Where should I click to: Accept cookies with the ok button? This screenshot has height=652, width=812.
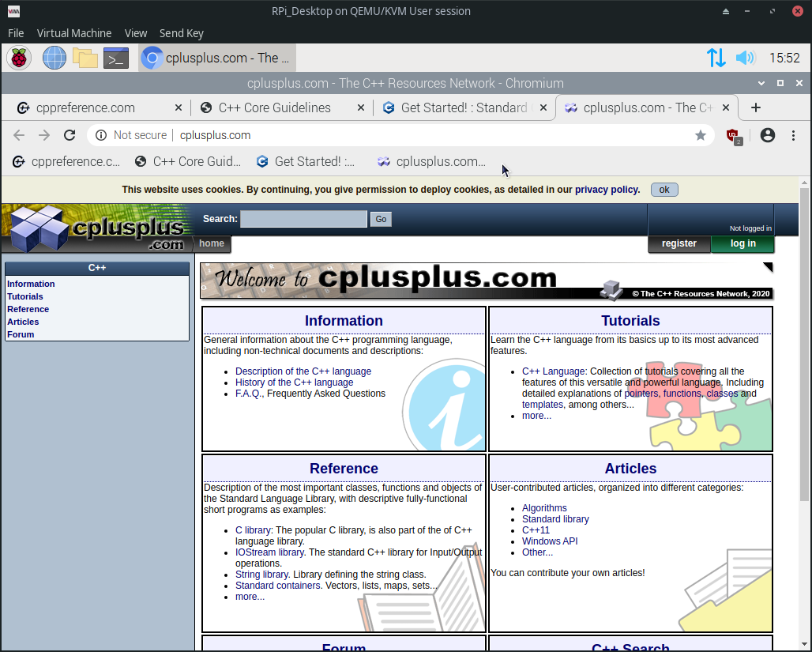tap(664, 190)
